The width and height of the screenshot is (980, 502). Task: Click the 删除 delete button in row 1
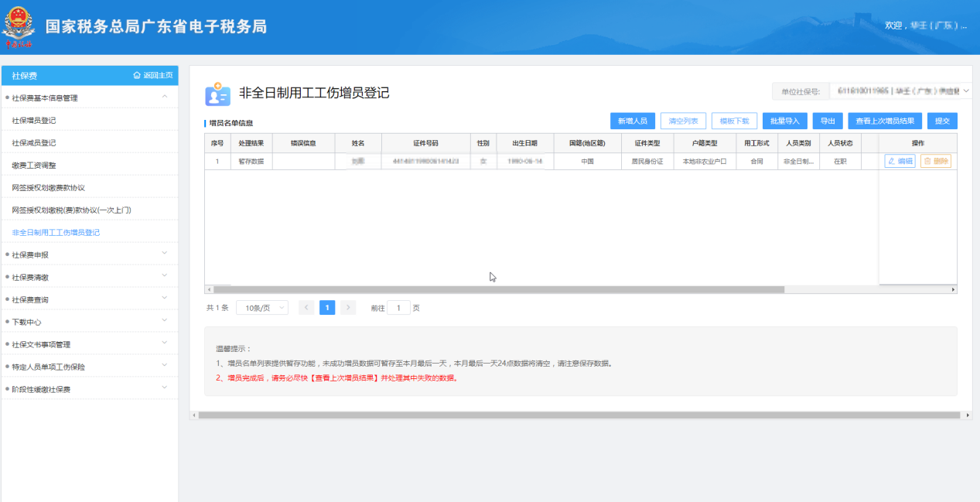935,161
